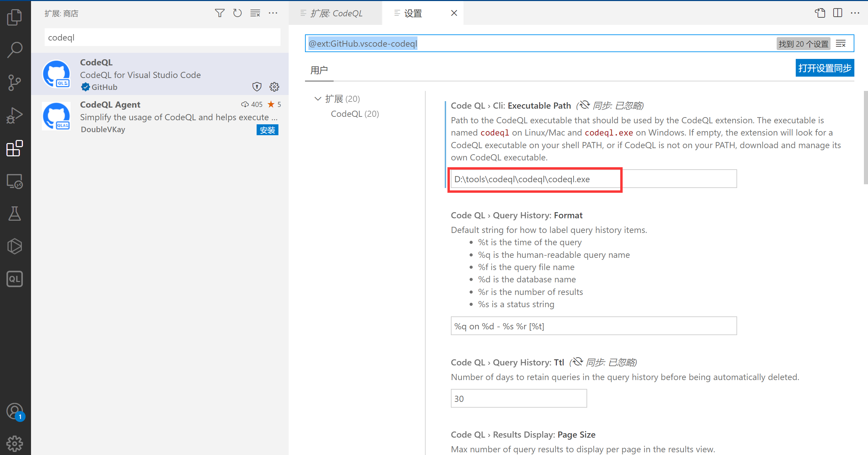Click sync-ignored icon beside Executable Path
Image resolution: width=868 pixels, height=455 pixels.
click(x=584, y=105)
